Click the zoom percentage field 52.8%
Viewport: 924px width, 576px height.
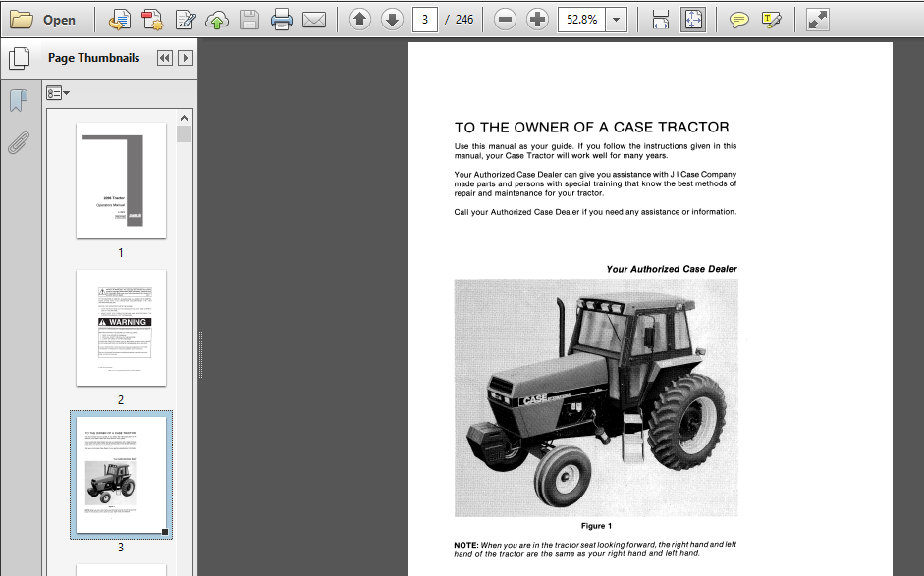(581, 20)
